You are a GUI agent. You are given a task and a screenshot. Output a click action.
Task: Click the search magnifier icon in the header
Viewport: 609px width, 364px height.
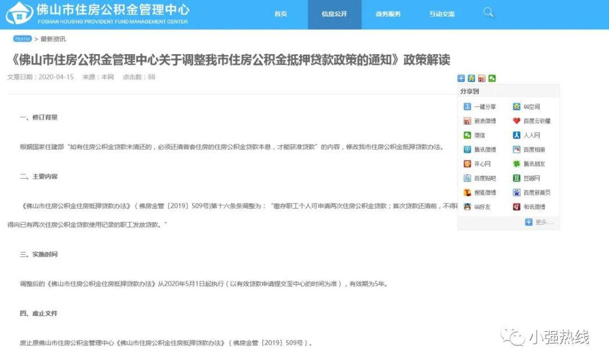point(488,12)
